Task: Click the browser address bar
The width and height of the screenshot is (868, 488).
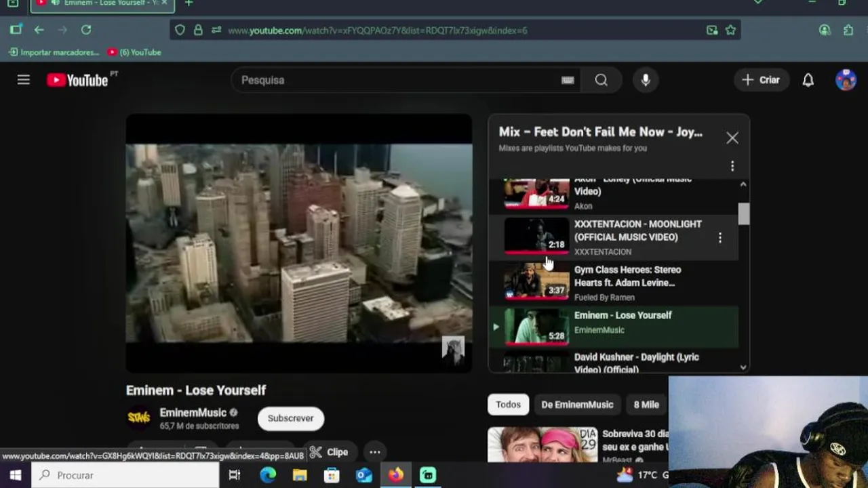Action: click(x=454, y=30)
